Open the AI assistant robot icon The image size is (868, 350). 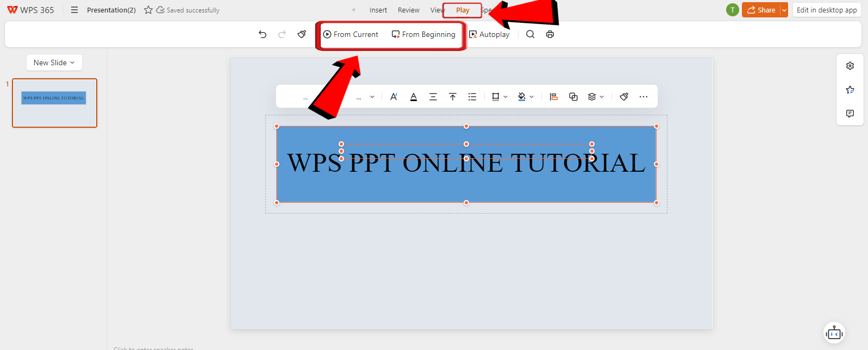point(834,333)
